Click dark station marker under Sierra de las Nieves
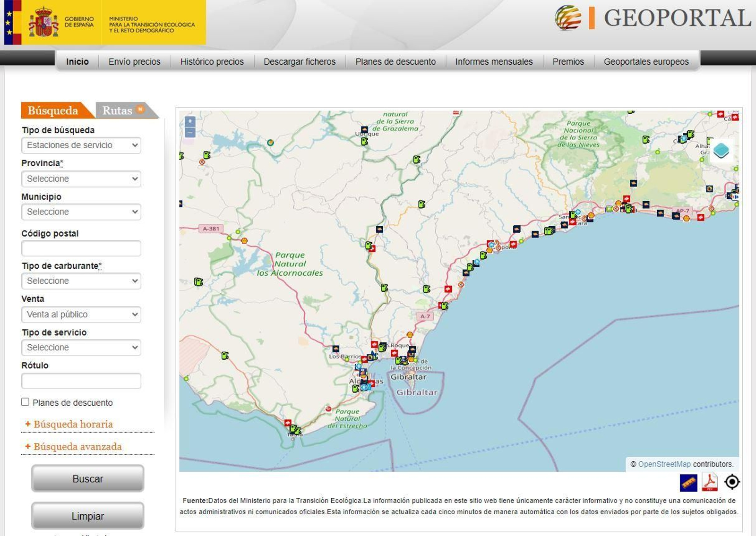 tap(633, 183)
